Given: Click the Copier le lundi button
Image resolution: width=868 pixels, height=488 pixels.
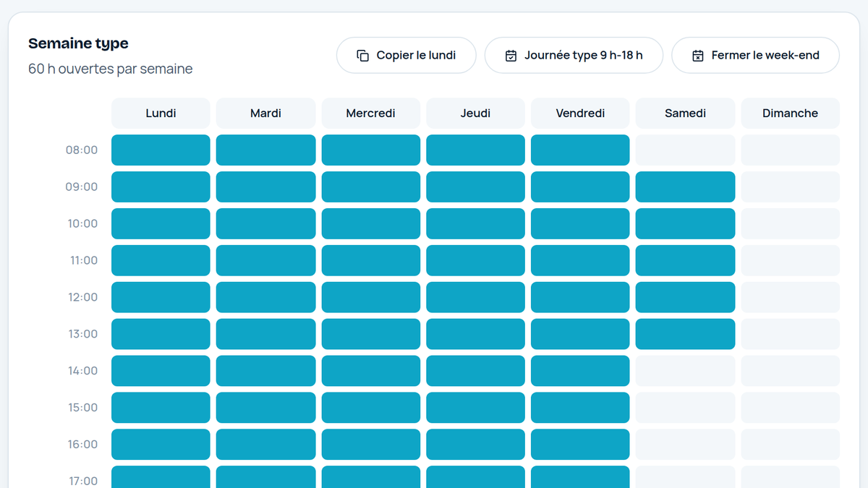Looking at the screenshot, I should pyautogui.click(x=407, y=55).
